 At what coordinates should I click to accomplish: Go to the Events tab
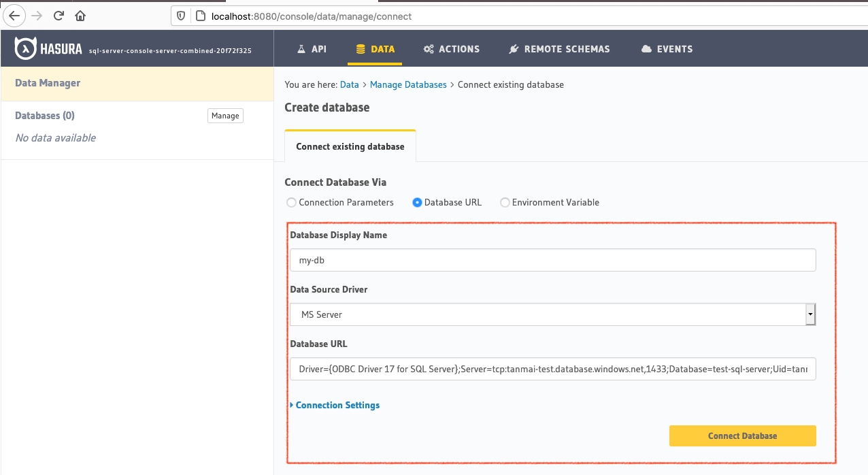coord(667,49)
